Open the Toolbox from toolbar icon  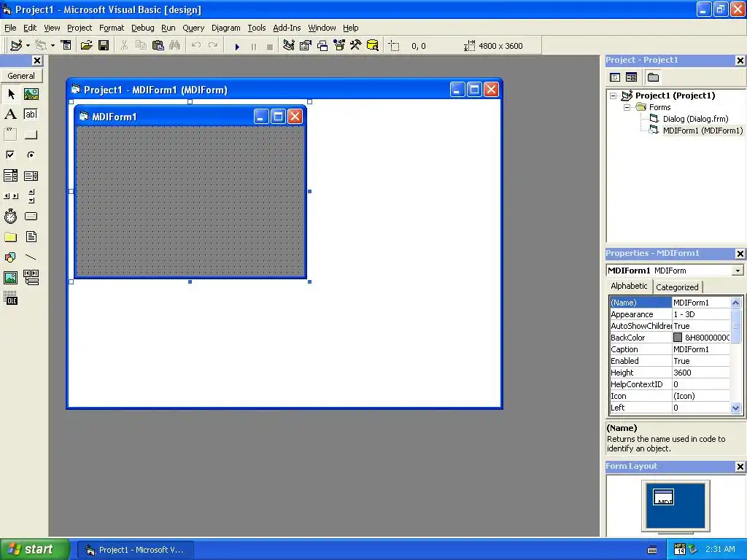355,46
